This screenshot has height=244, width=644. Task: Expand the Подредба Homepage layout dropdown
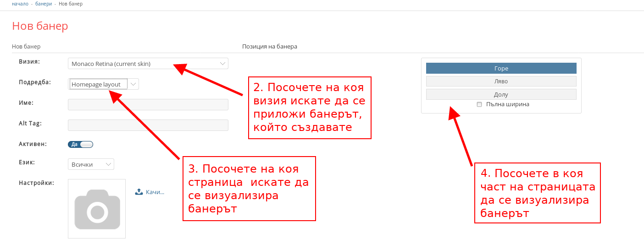pyautogui.click(x=104, y=84)
